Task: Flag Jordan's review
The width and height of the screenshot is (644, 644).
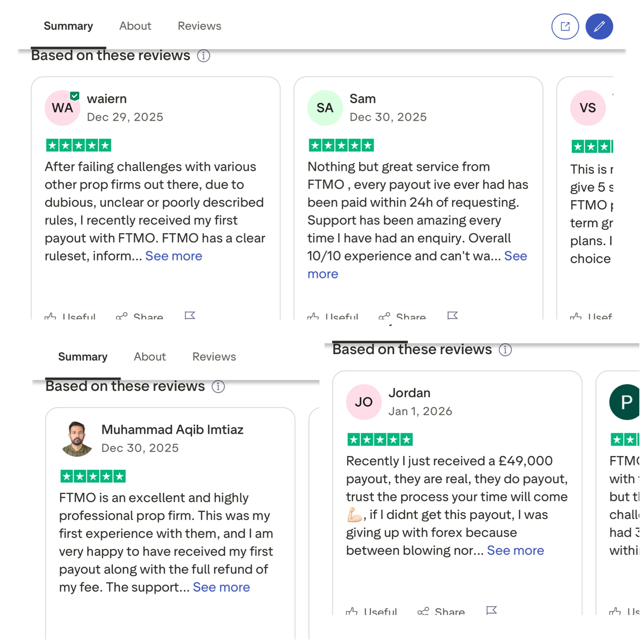Action: [x=492, y=610]
